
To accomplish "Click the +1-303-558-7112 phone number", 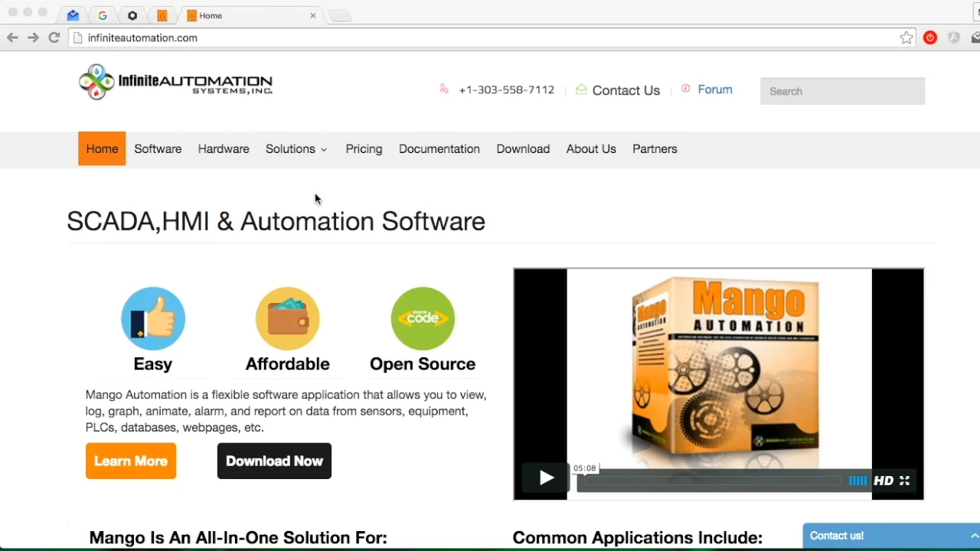I will tap(507, 90).
